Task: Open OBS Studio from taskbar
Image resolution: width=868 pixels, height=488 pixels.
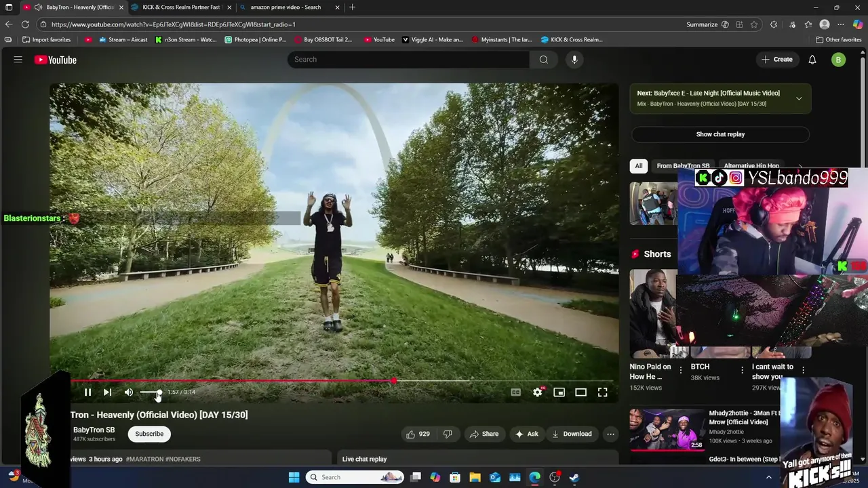Action: point(555,477)
